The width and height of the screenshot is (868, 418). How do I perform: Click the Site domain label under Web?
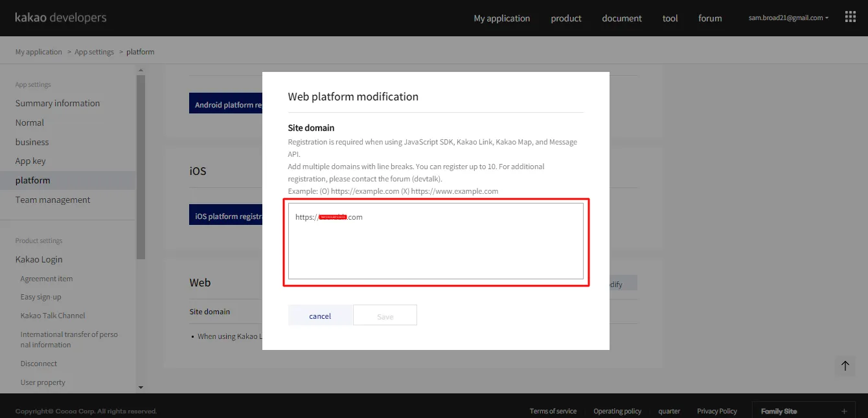(210, 312)
